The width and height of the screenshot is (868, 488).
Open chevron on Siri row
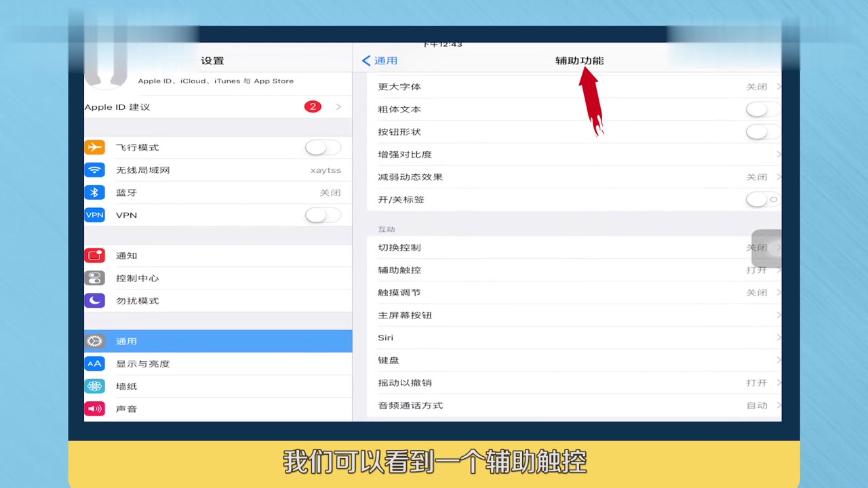pos(778,338)
